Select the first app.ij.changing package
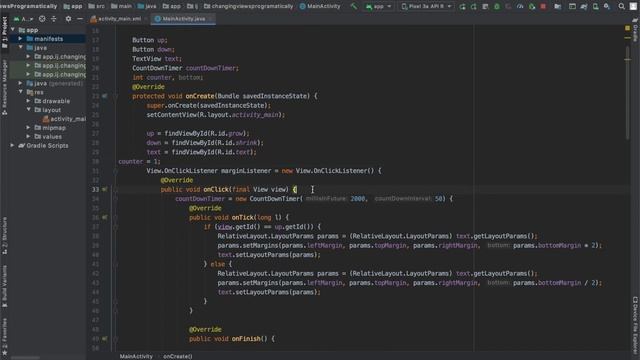This screenshot has height=360, width=640. (60, 57)
